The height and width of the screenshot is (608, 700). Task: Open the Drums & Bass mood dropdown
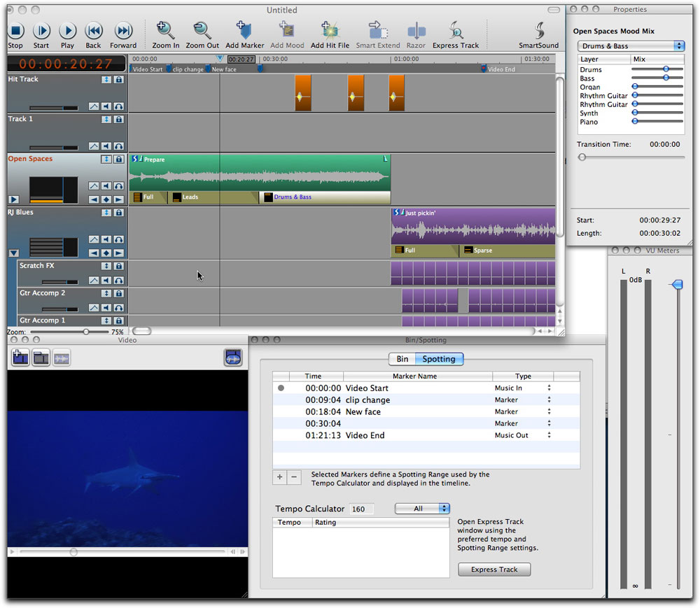(631, 46)
